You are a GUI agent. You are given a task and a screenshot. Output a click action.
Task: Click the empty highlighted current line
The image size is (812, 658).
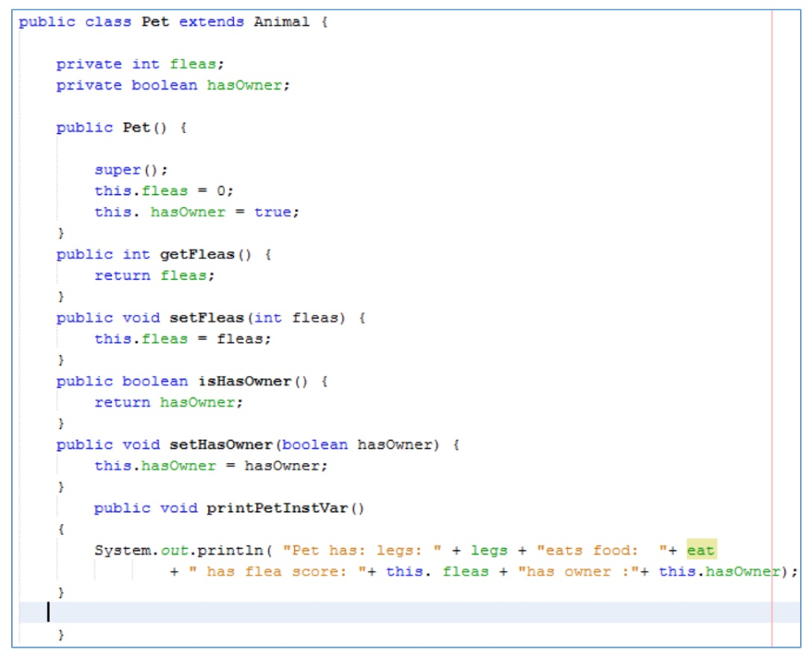[409, 613]
